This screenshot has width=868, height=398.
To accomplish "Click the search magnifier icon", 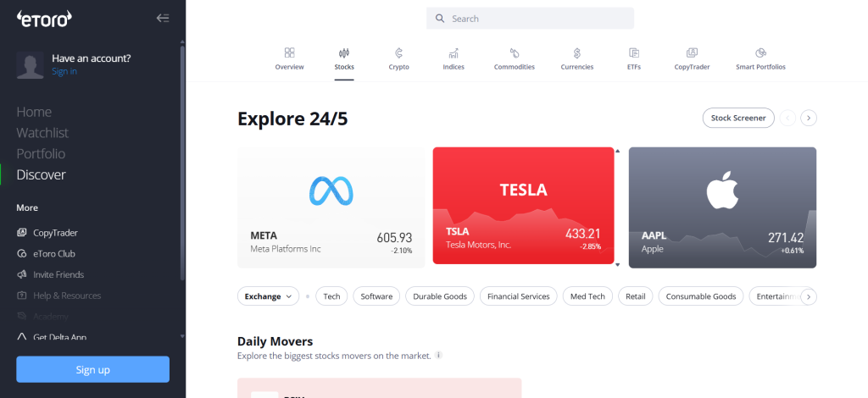I will (440, 19).
